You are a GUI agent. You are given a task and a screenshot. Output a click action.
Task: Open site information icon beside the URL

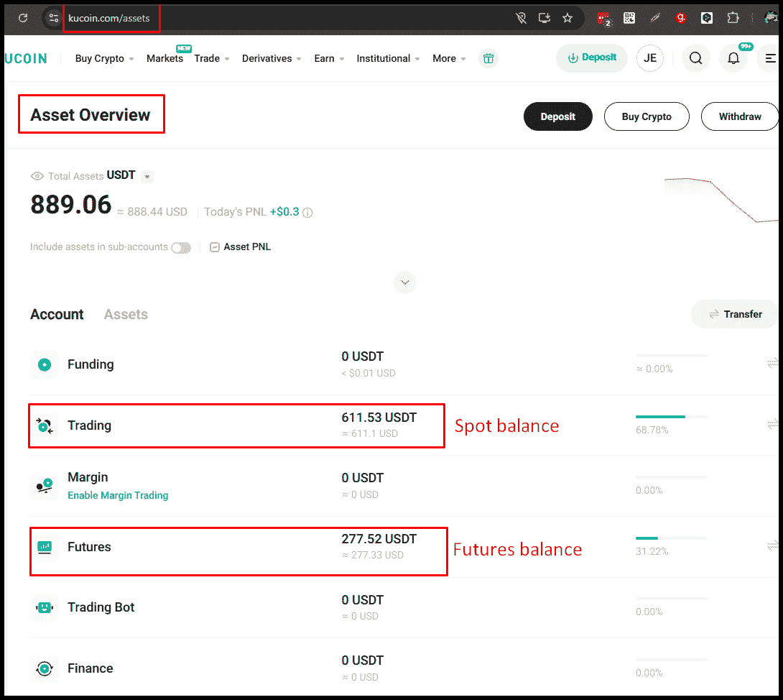coord(53,18)
